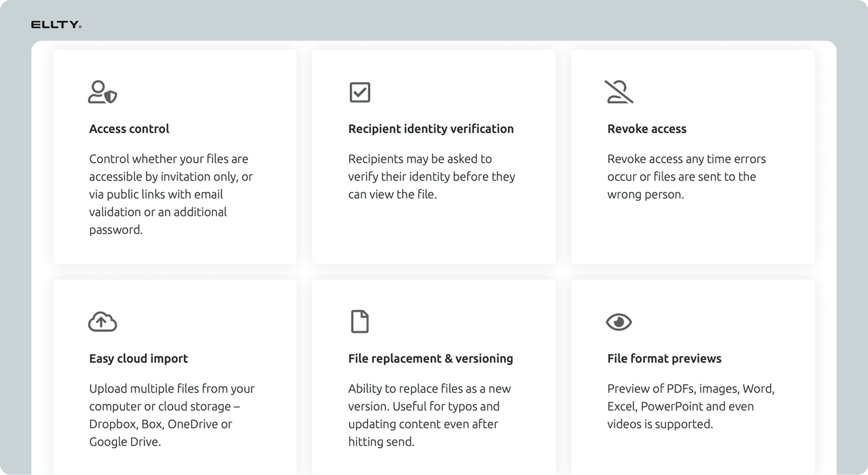Click the file versioning description paragraph
Viewport: 868px width, 475px height.
click(429, 415)
